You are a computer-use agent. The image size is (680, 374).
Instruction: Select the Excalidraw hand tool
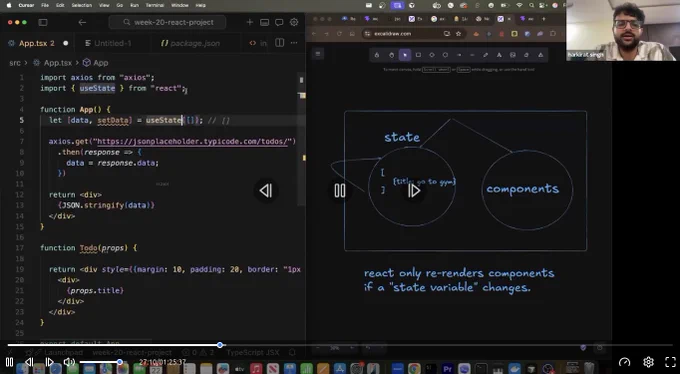pyautogui.click(x=391, y=55)
